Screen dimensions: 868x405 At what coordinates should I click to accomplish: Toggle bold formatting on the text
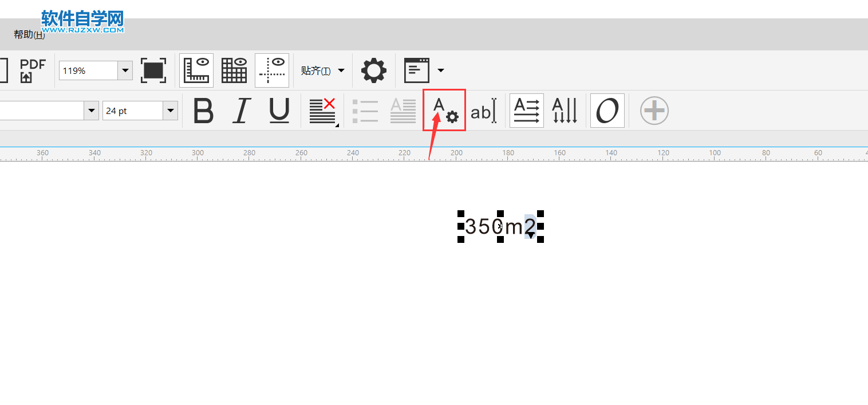(203, 111)
